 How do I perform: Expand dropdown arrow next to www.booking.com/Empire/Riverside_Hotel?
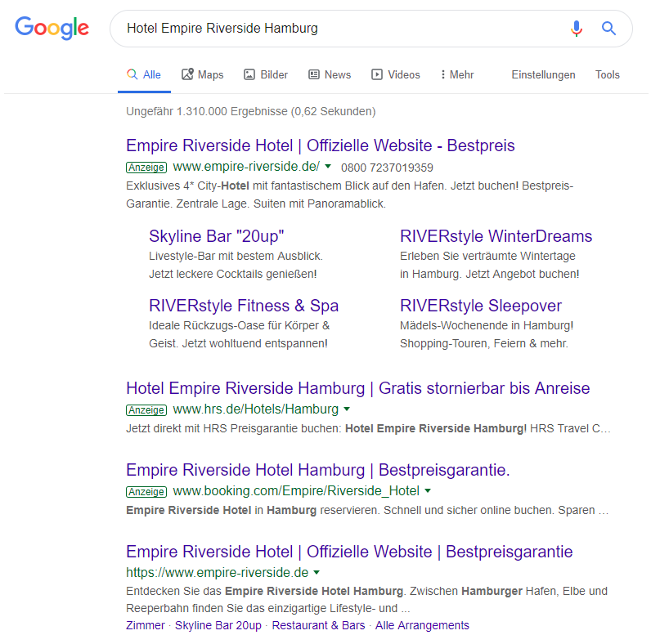pos(428,491)
